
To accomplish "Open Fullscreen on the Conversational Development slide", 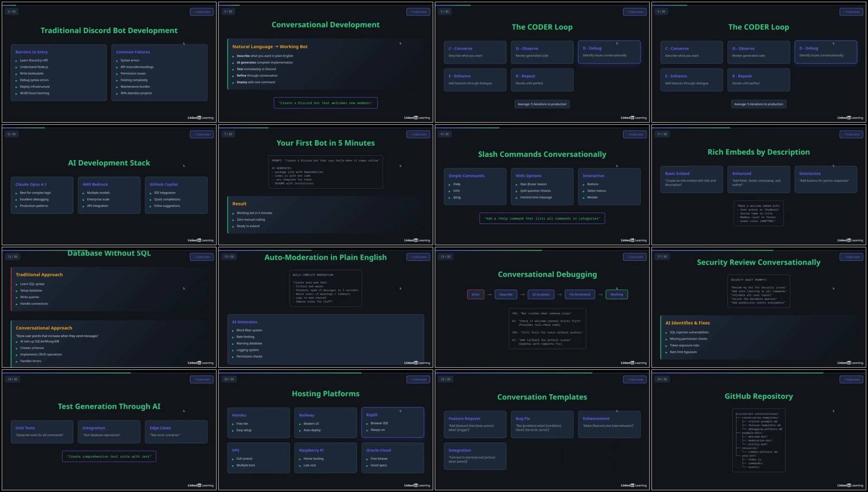I will (x=418, y=12).
